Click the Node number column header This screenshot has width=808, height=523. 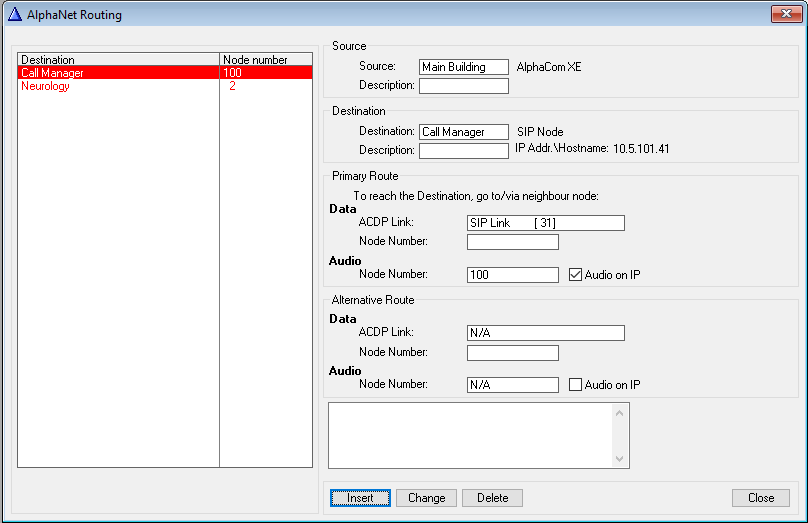click(265, 60)
